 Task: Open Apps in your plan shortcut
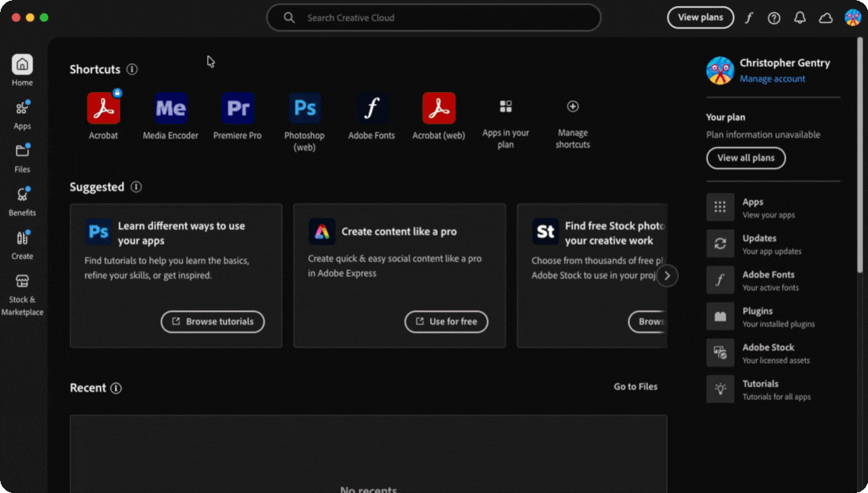[x=506, y=106]
